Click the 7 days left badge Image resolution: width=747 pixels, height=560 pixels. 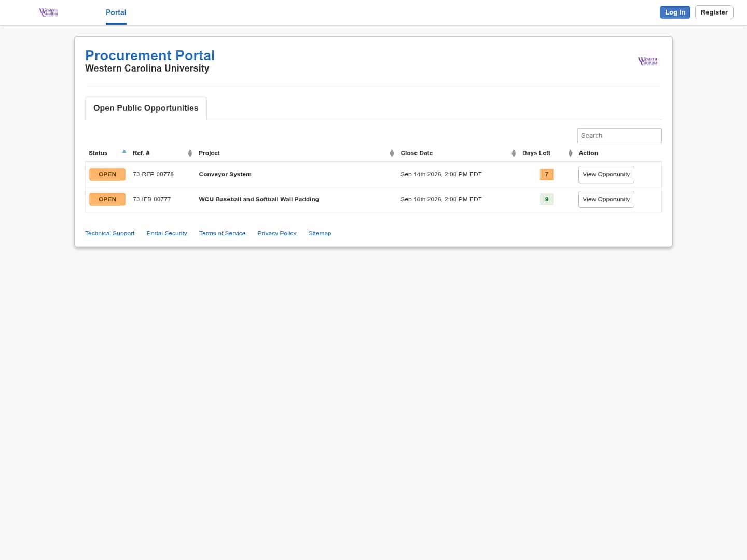pyautogui.click(x=547, y=175)
